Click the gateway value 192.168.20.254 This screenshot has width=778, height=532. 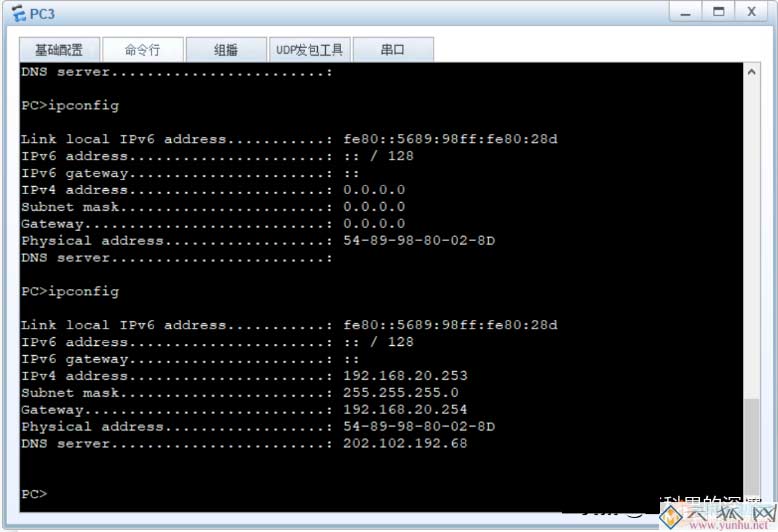tap(405, 409)
